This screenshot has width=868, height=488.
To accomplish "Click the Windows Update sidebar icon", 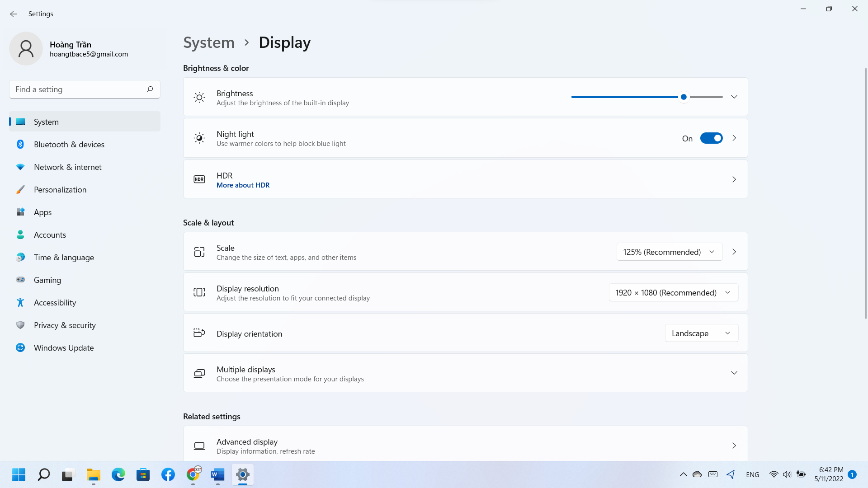I will 20,347.
